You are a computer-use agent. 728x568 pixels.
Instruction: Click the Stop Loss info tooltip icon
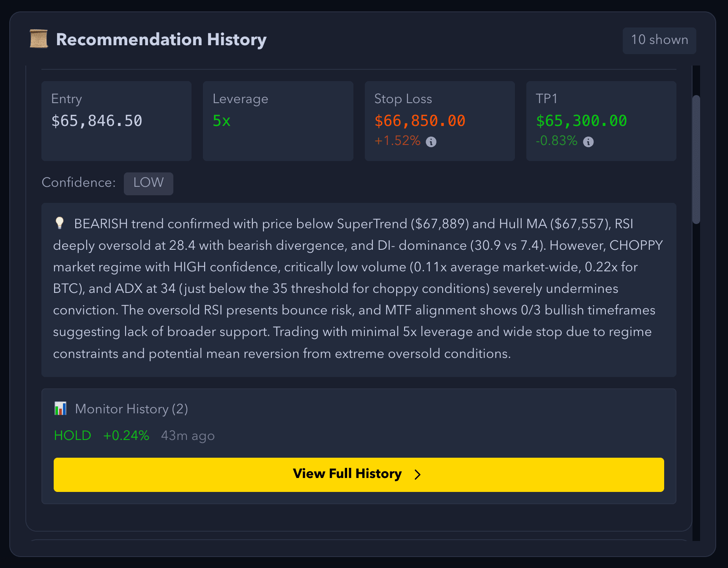(431, 142)
